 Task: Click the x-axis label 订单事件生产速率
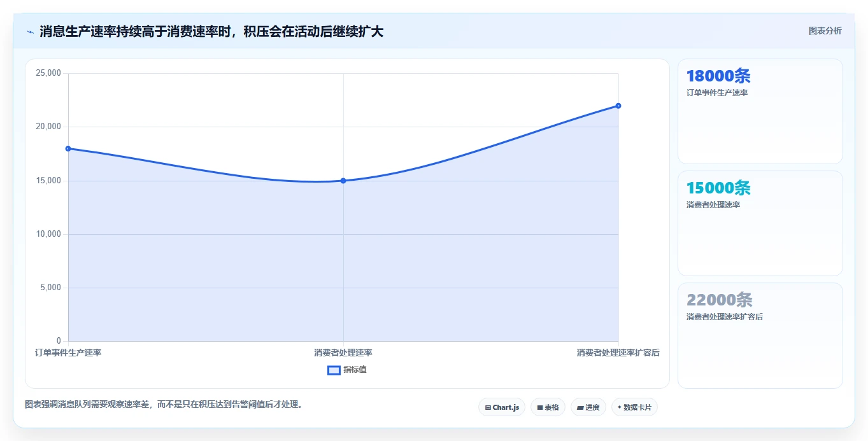click(x=68, y=353)
